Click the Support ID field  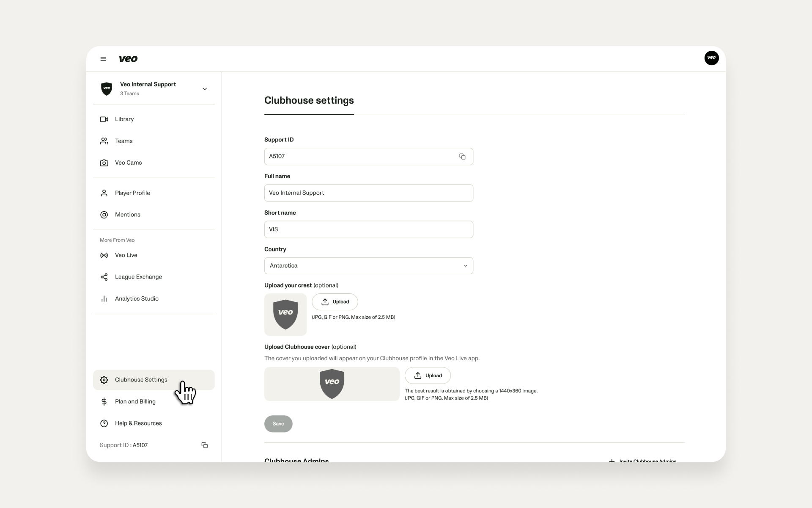pos(369,157)
